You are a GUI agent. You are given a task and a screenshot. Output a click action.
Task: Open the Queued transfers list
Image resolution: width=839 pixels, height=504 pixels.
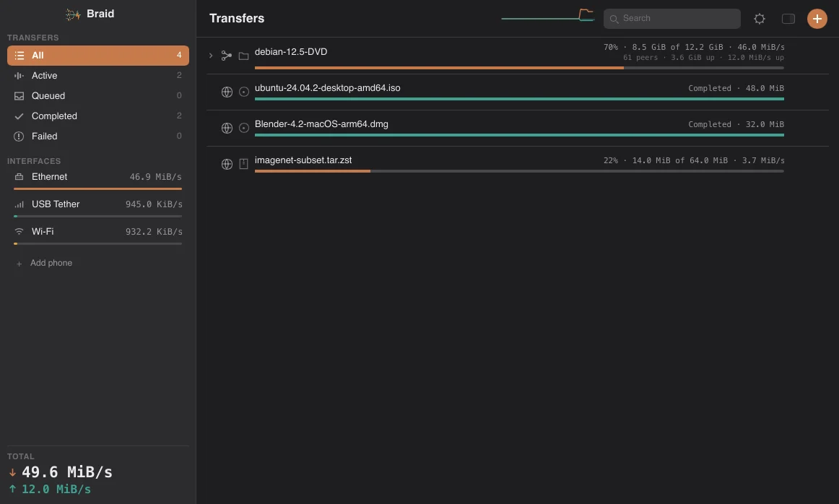point(98,96)
